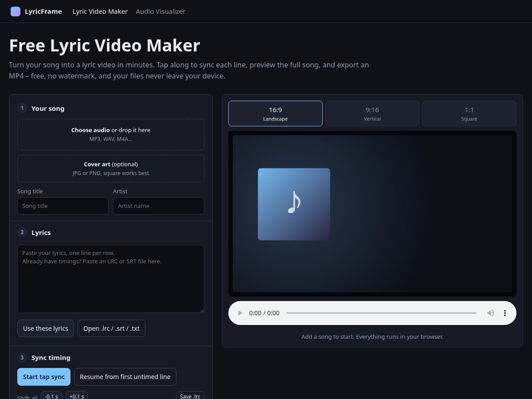
Task: Focus the Artist name field
Action: (x=159, y=206)
